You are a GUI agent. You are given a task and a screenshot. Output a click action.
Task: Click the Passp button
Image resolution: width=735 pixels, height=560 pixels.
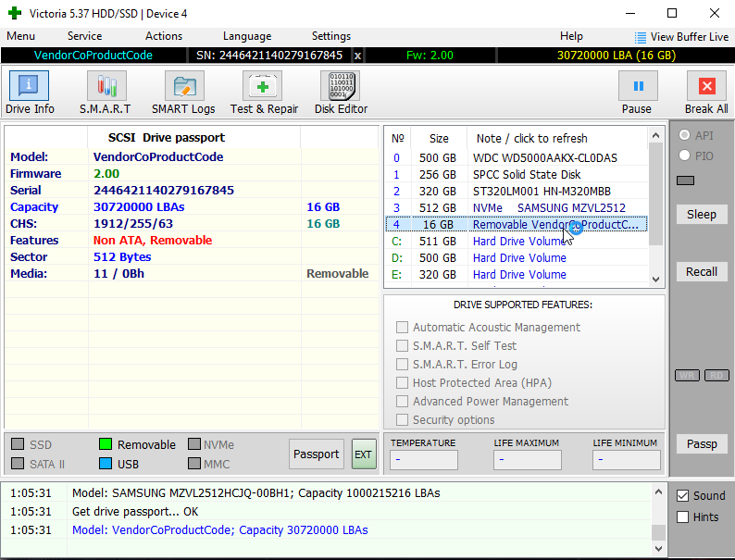702,443
